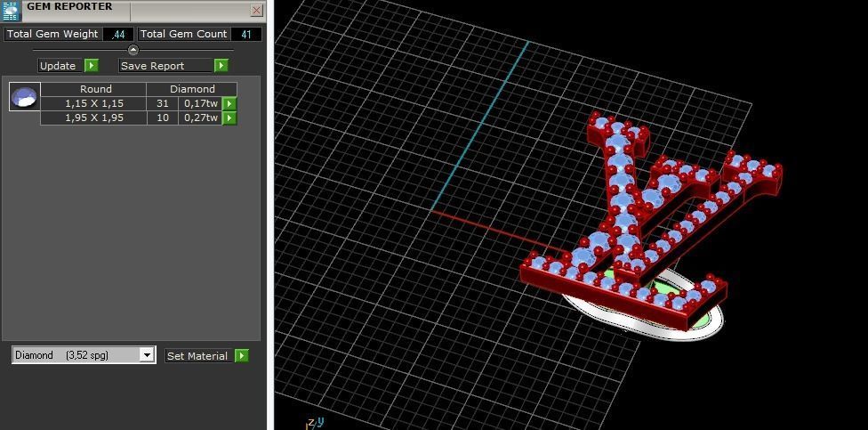Screen dimensions: 868x430
Task: Collapse the panel using the round arrow handle
Action: click(x=133, y=50)
